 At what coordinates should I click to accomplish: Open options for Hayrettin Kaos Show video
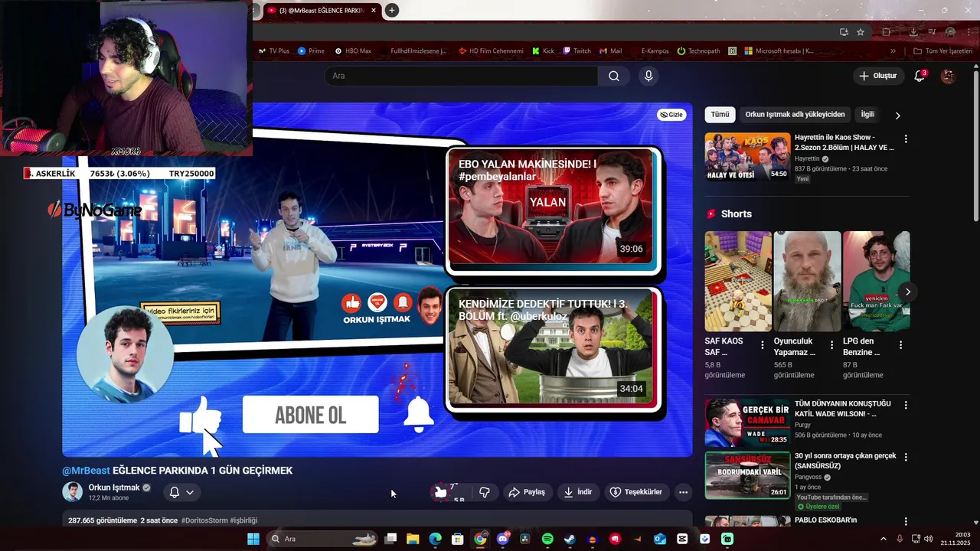pyautogui.click(x=906, y=139)
